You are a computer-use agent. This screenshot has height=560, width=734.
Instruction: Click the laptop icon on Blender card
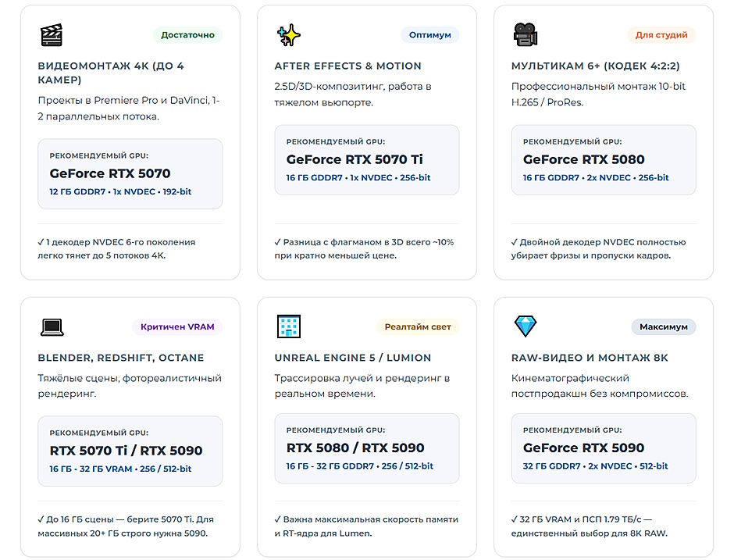(x=52, y=326)
